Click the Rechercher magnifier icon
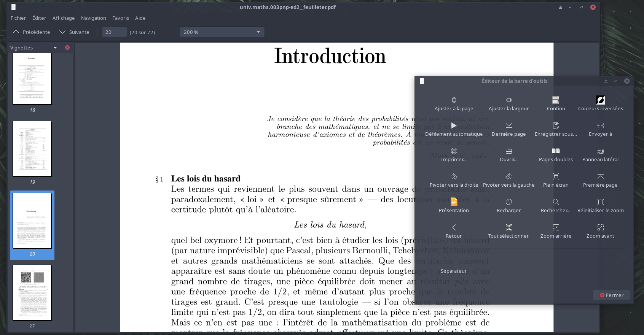The height and width of the screenshot is (335, 644). 556,202
